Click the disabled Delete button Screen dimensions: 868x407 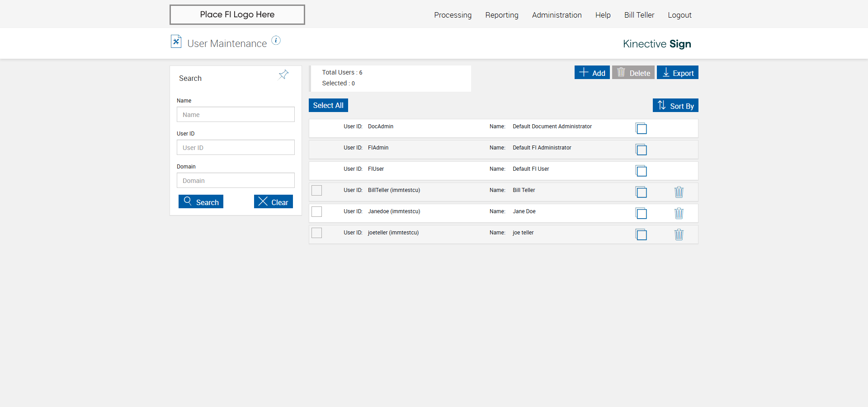coord(633,72)
